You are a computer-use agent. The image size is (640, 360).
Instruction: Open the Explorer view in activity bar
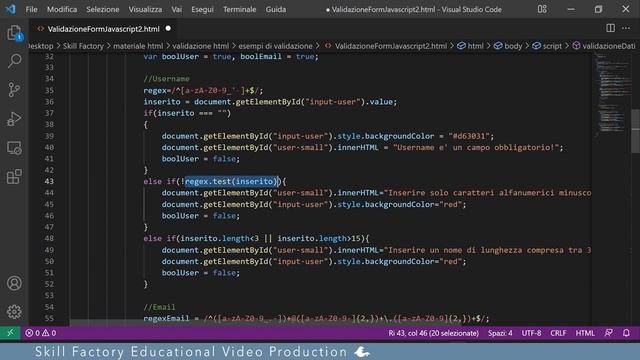(x=14, y=33)
